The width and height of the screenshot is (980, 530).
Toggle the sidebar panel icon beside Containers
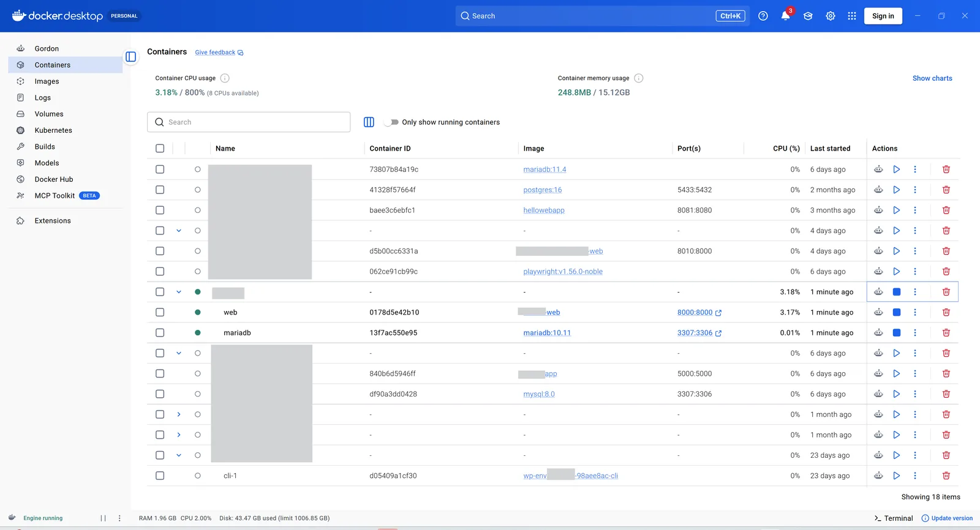[130, 57]
